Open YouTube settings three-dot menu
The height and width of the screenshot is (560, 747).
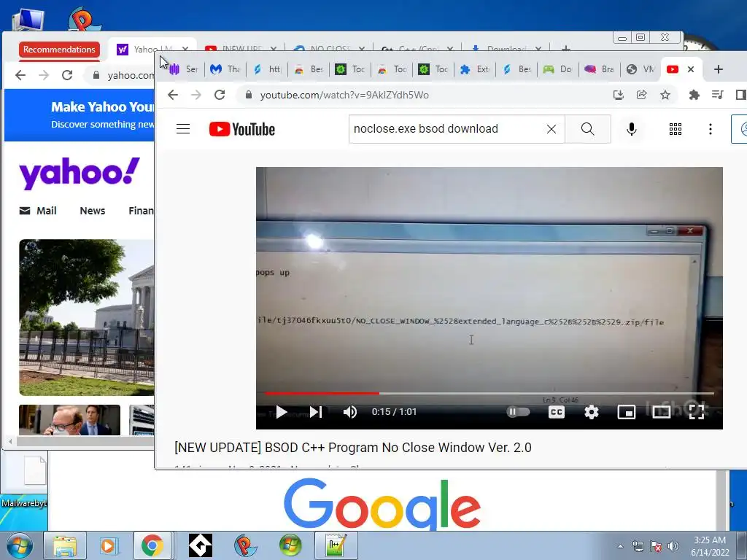point(711,129)
